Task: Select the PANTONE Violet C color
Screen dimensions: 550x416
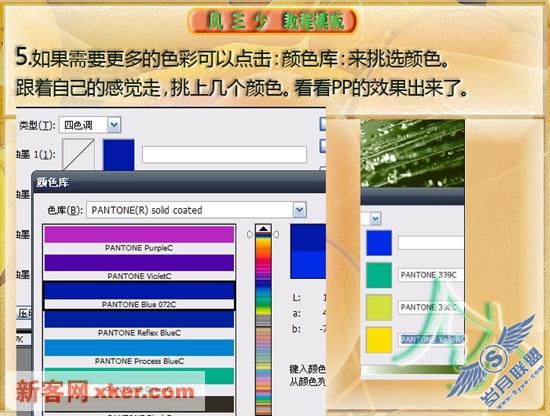Action: pos(139,267)
